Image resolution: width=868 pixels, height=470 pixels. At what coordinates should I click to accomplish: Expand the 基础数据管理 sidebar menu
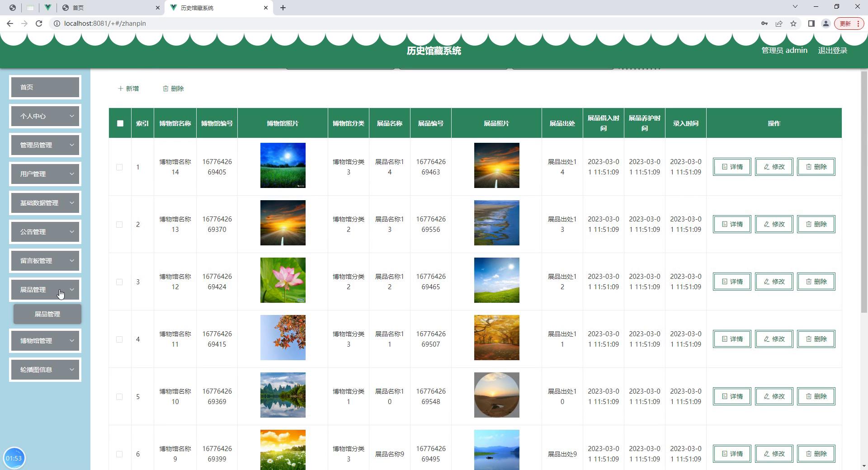pos(45,203)
